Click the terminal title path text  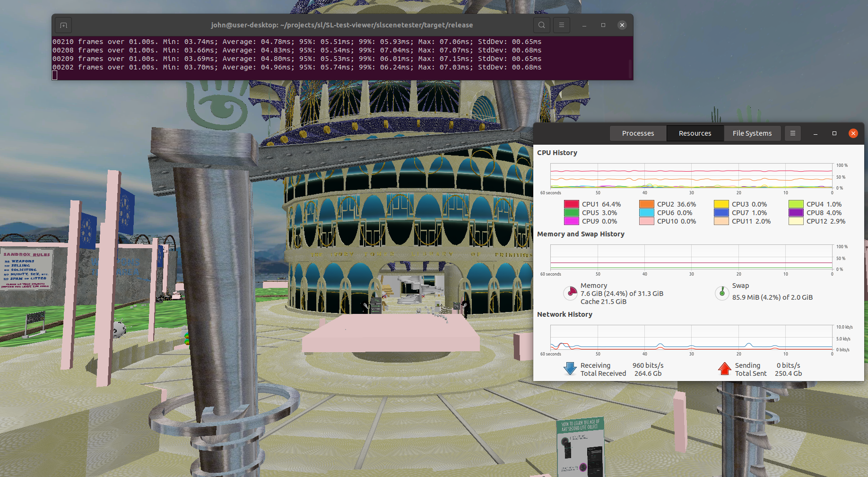pyautogui.click(x=342, y=25)
